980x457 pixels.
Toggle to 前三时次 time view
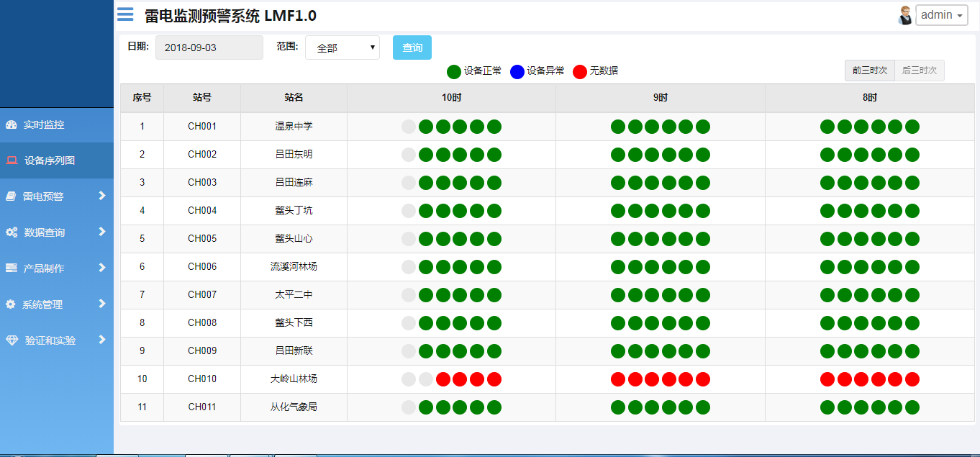pos(869,71)
